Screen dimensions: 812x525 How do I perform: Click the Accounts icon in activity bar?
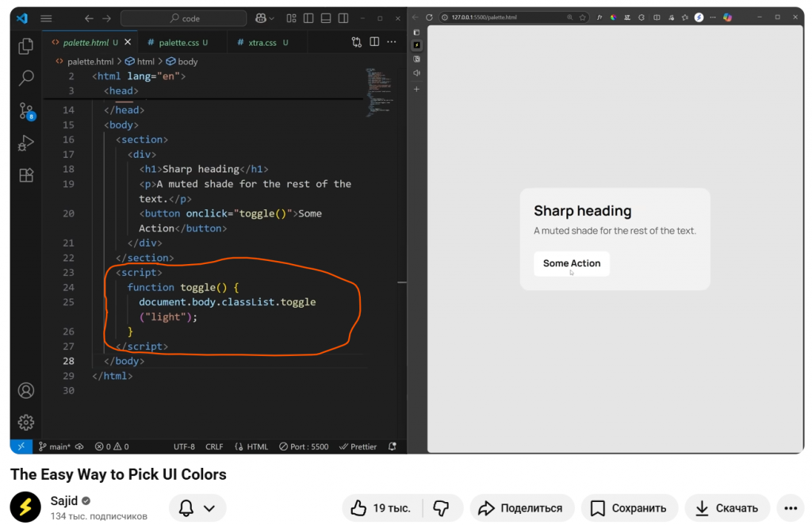click(x=26, y=390)
